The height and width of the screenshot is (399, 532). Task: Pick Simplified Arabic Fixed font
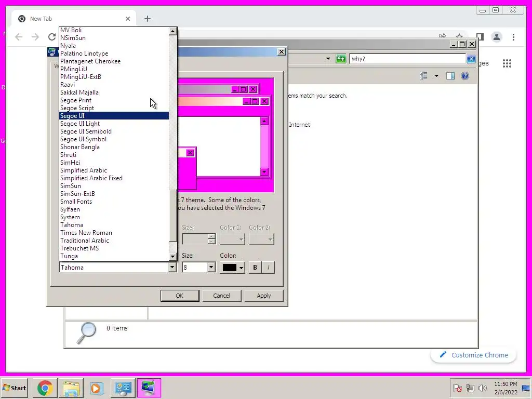(114, 178)
